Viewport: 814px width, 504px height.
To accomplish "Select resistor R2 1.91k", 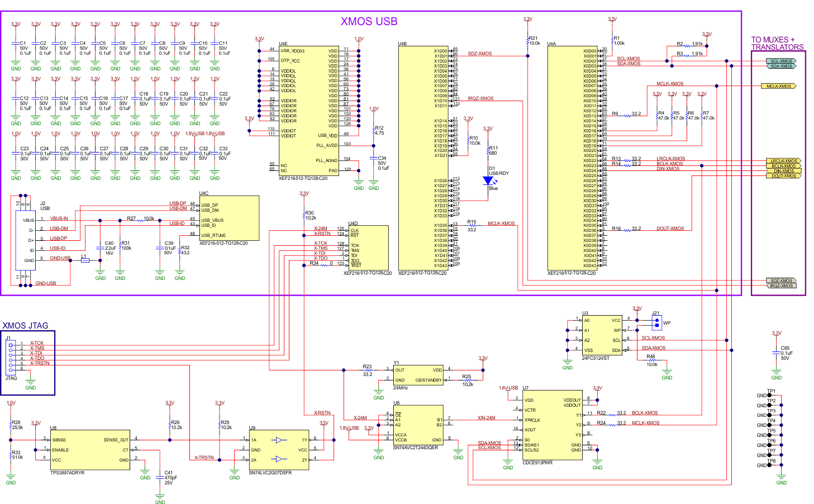I will click(691, 45).
